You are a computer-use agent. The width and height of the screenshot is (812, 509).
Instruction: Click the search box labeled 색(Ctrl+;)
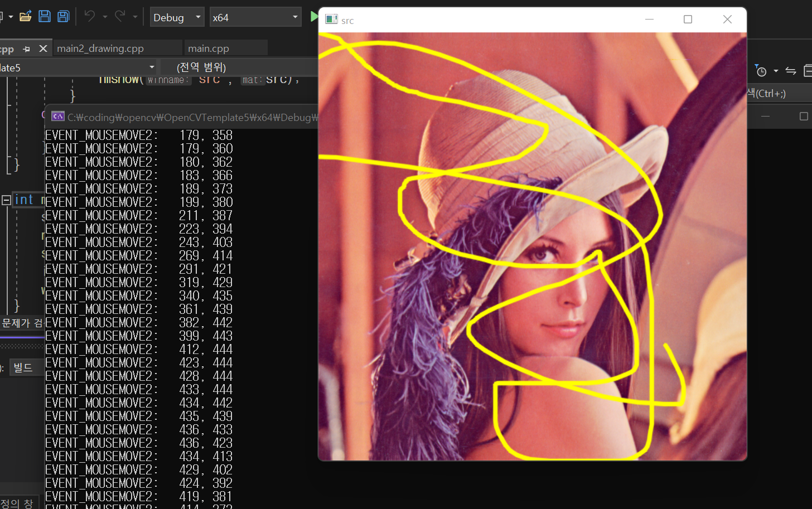point(779,93)
